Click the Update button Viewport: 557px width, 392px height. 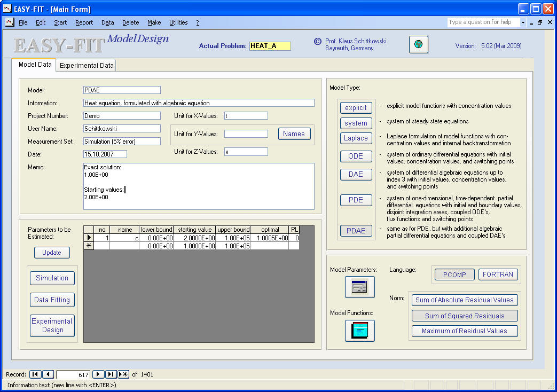[52, 253]
